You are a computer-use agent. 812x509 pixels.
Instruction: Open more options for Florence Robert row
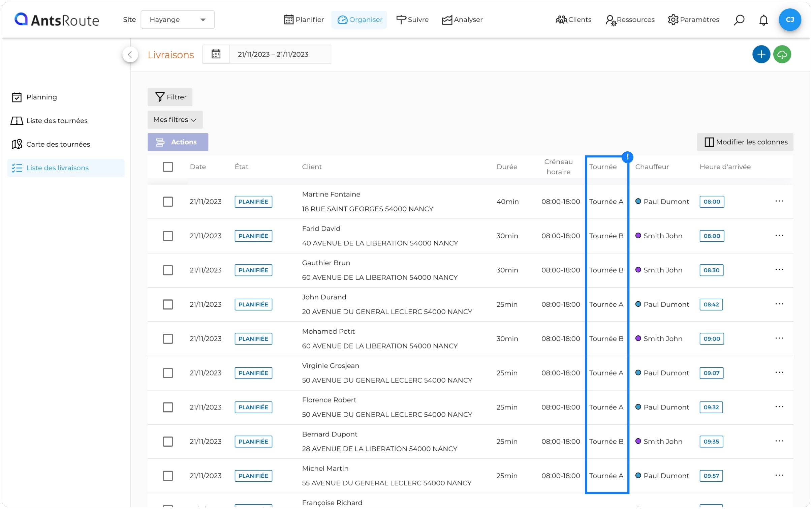coord(779,407)
